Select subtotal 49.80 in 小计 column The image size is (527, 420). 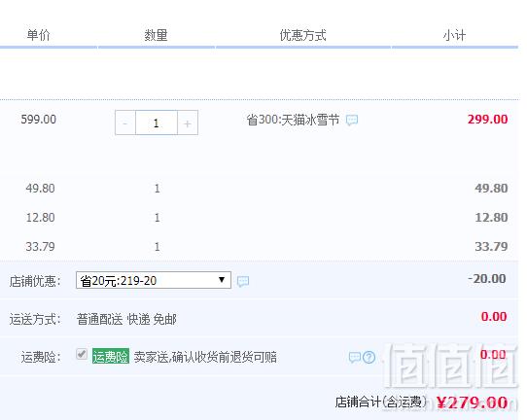(491, 189)
